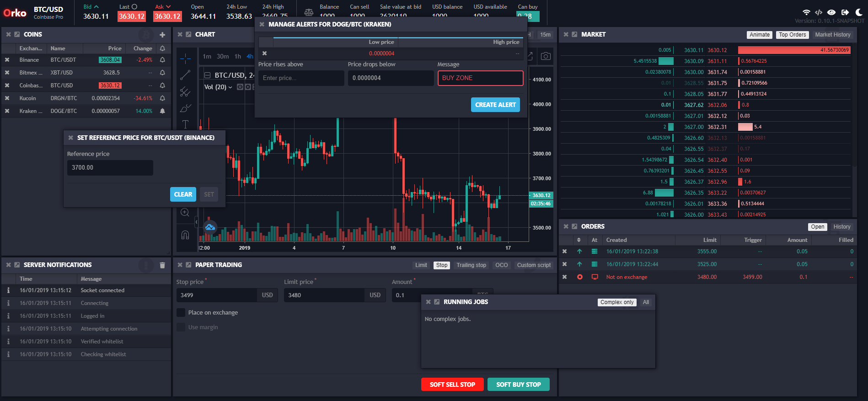
Task: Select the text annotation tool
Action: [185, 124]
